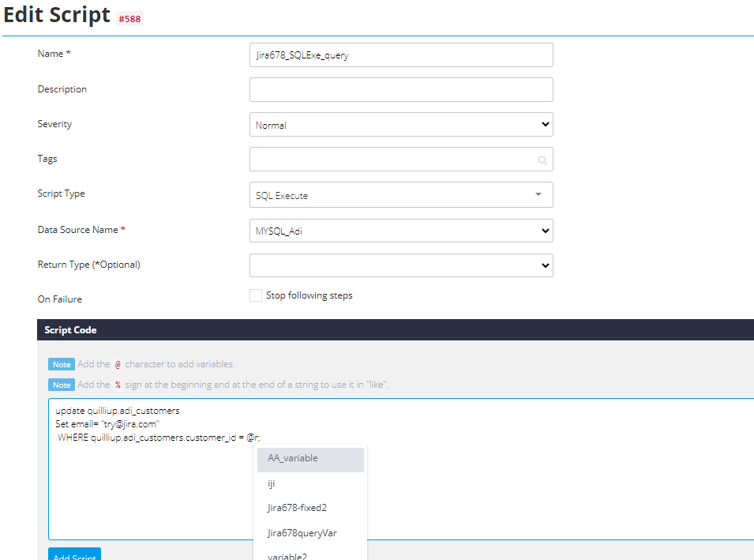754x560 pixels.
Task: Click the Add Script button
Action: pos(74,554)
